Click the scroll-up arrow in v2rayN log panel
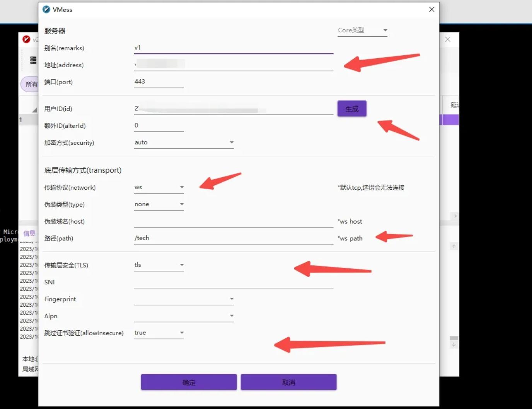Screen dimensions: 532x409 (x=454, y=246)
